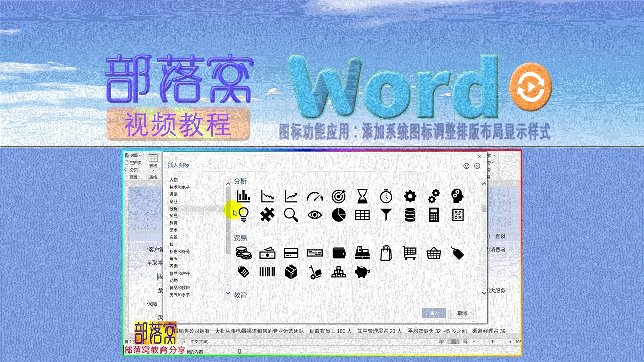The height and width of the screenshot is (362, 644).
Task: Pick the downward trend line chart icon
Action: (267, 196)
